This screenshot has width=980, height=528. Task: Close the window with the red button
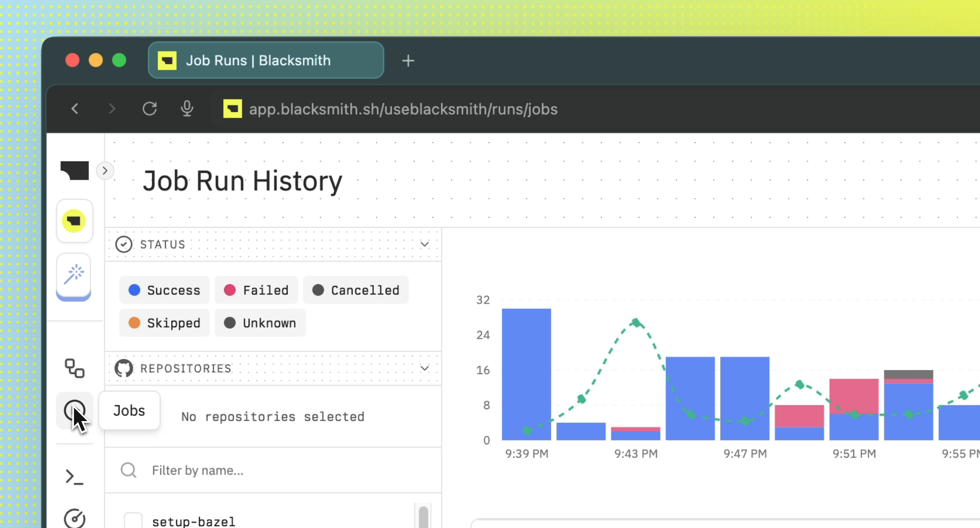tap(72, 60)
